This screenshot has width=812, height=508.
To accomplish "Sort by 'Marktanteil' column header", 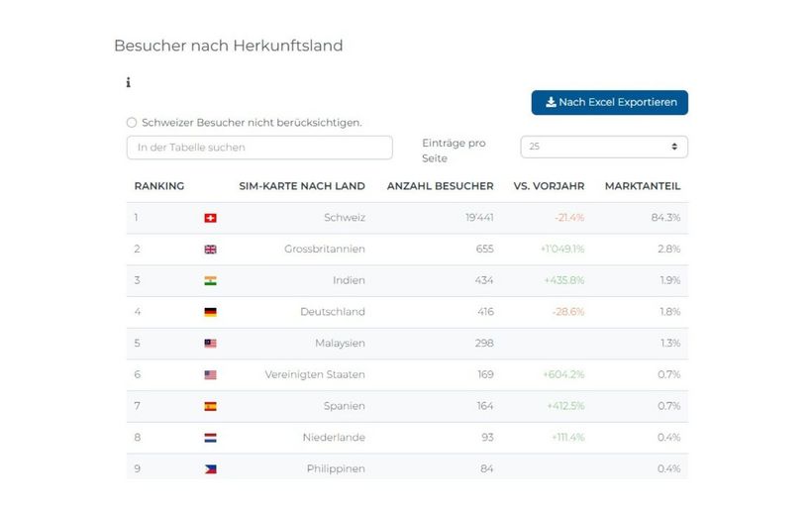I will click(643, 186).
